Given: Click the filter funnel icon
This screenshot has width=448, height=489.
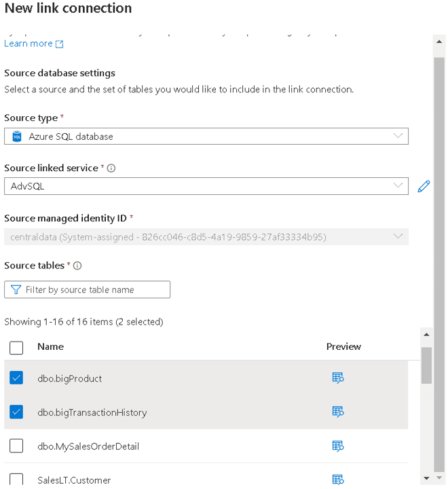Looking at the screenshot, I should pyautogui.click(x=16, y=290).
